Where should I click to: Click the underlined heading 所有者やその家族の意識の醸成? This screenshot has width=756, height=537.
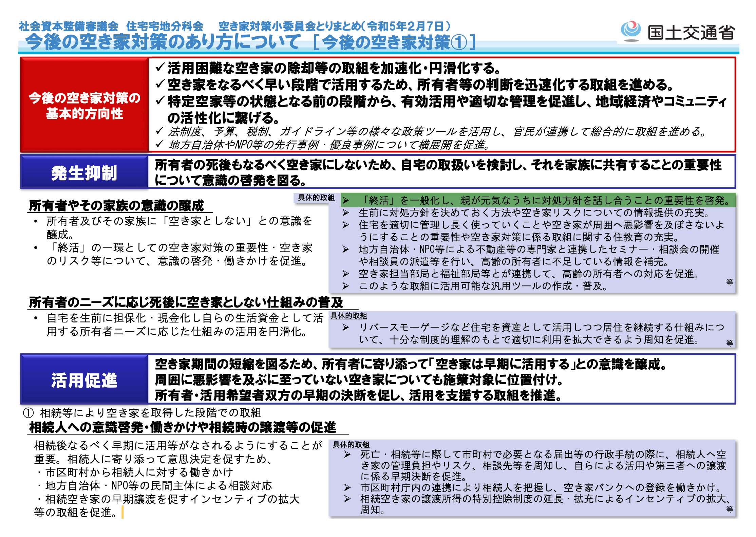pyautogui.click(x=116, y=206)
